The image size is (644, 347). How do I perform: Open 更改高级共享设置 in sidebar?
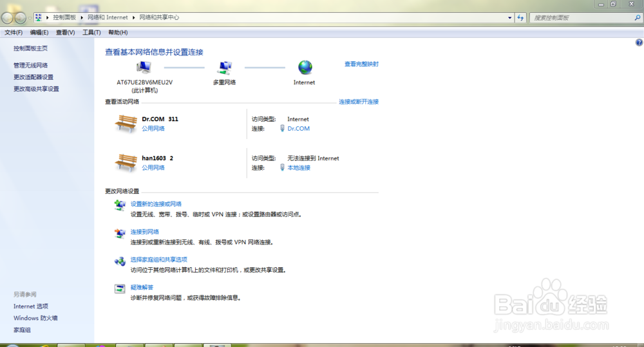36,89
